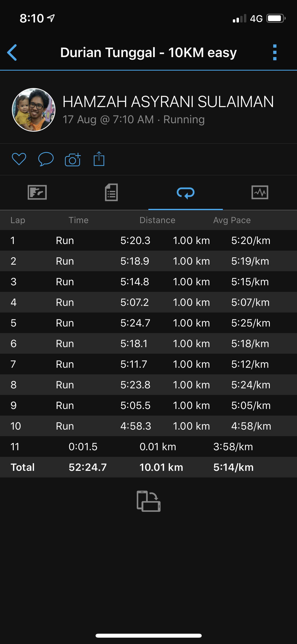Share the activity with share icon
The height and width of the screenshot is (644, 297).
[x=99, y=159]
